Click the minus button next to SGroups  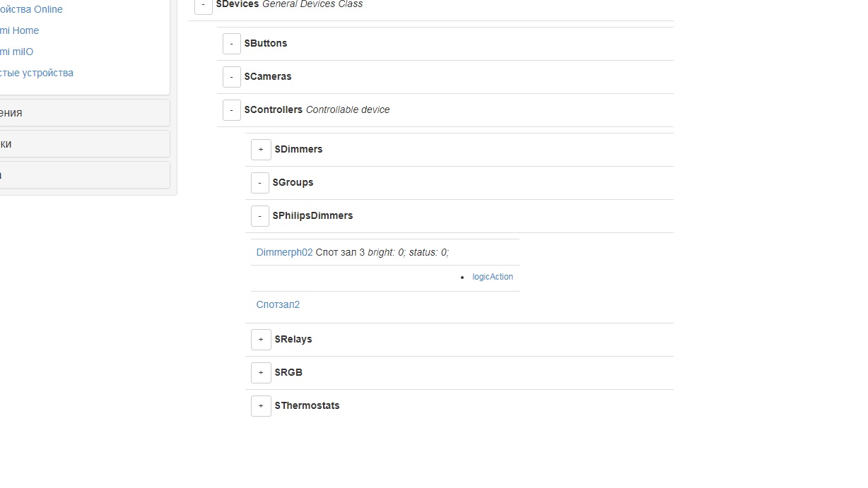coord(260,183)
